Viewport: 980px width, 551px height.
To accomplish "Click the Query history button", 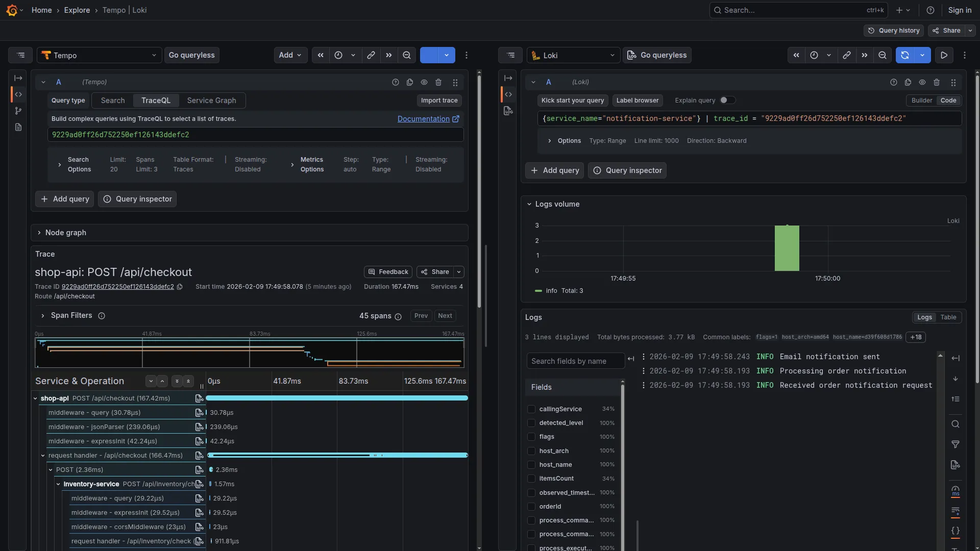I will pyautogui.click(x=894, y=31).
